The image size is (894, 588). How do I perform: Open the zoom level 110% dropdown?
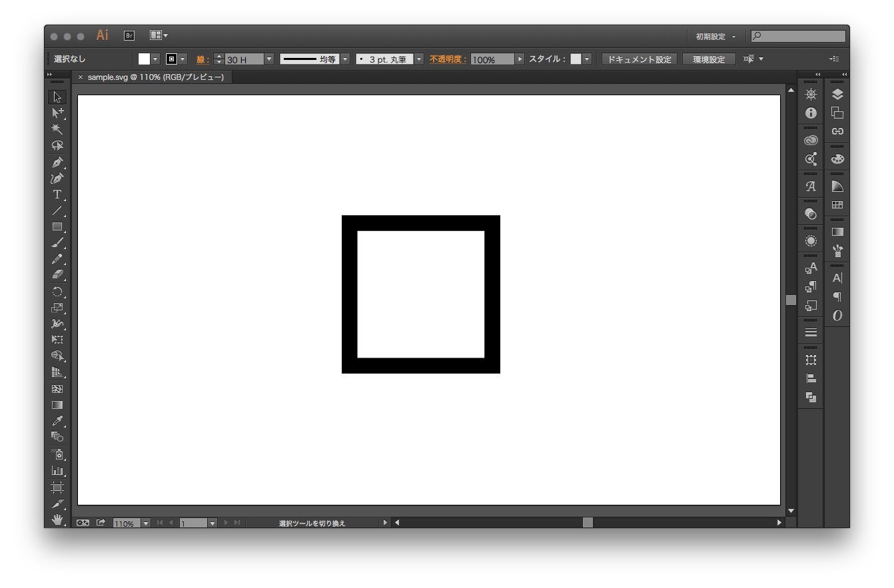coord(146,523)
